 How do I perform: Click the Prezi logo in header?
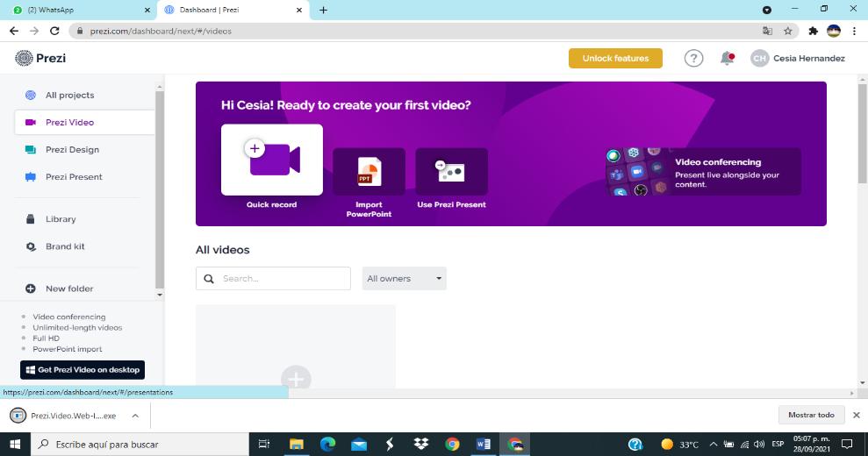pos(39,58)
